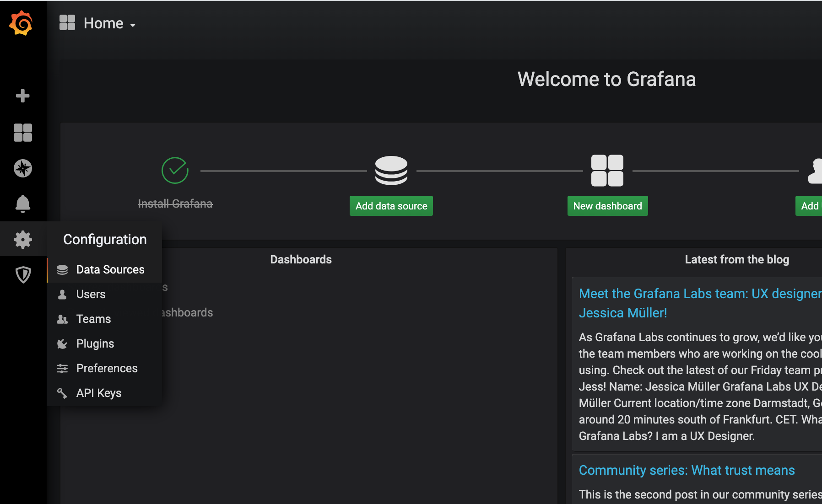This screenshot has height=504, width=822.
Task: Open Community series: What trust means link
Action: [687, 470]
